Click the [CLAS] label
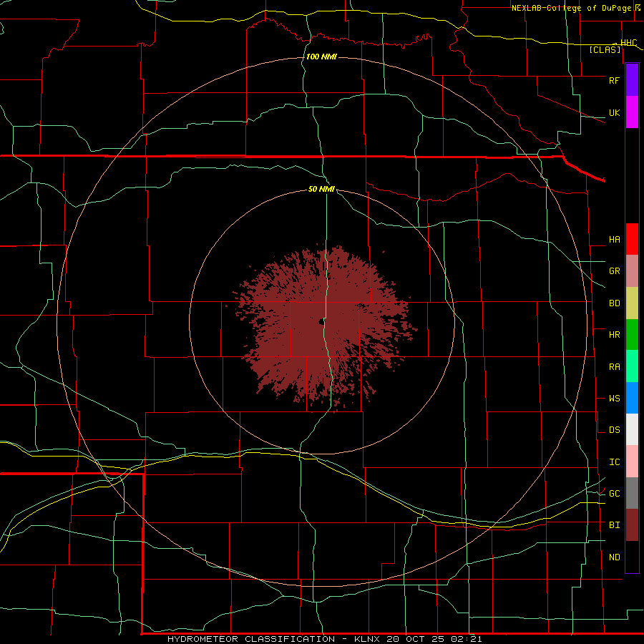The height and width of the screenshot is (644, 644). coord(605,50)
